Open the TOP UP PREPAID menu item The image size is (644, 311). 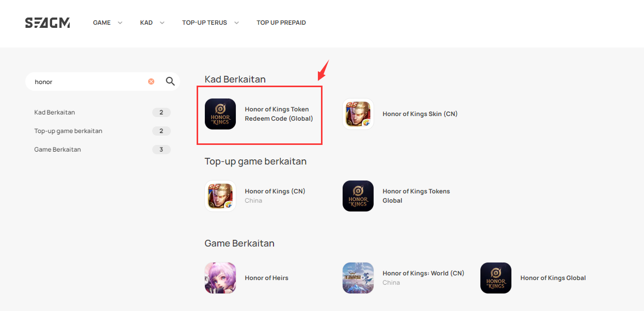click(x=281, y=23)
